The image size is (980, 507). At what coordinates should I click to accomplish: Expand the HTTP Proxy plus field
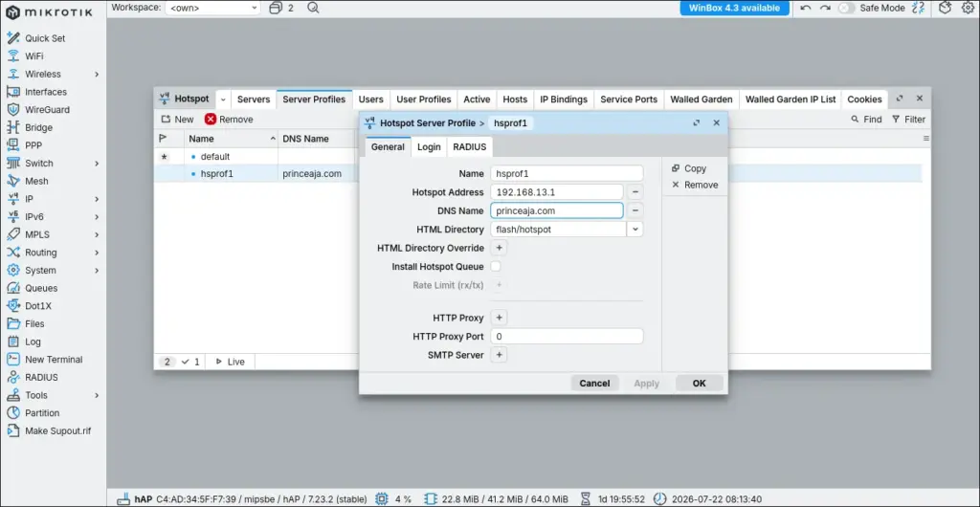pyautogui.click(x=499, y=318)
